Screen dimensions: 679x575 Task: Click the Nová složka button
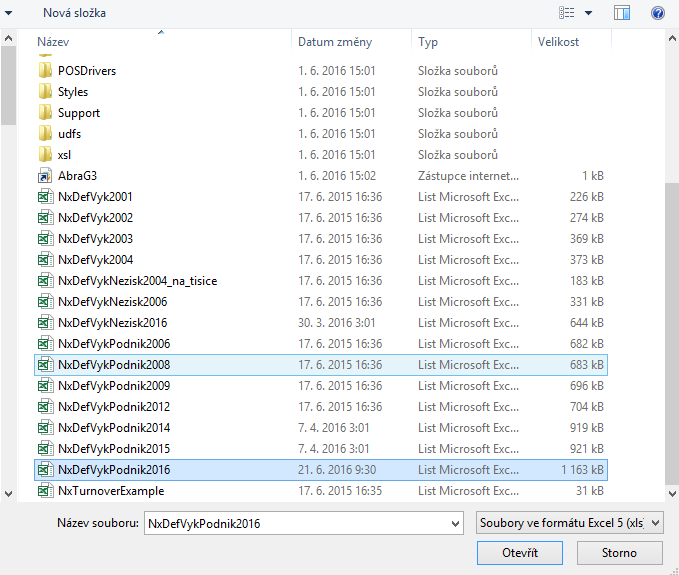[74, 13]
